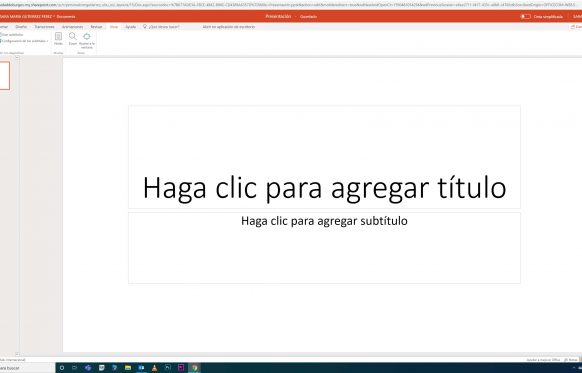Open the Zoom magnifier tool

tap(73, 36)
